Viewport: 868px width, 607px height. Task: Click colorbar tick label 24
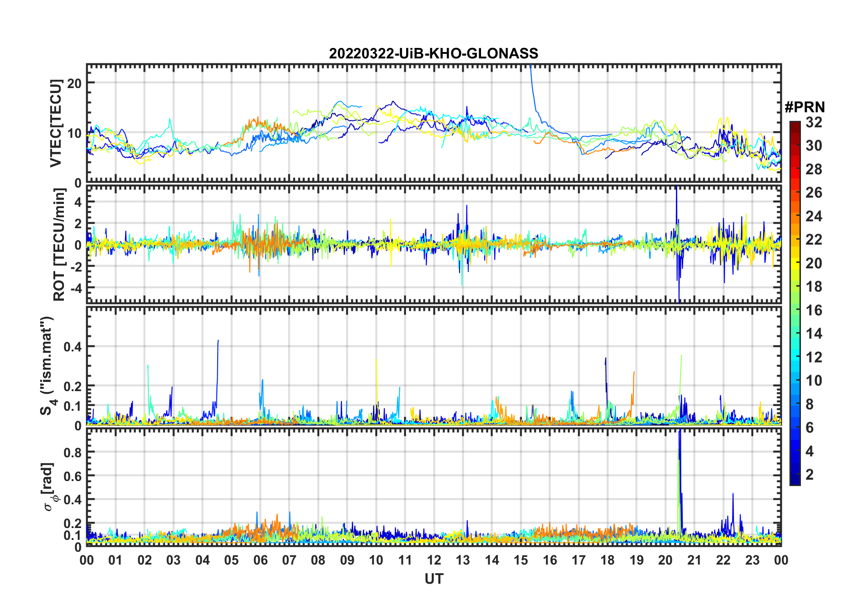(x=814, y=216)
